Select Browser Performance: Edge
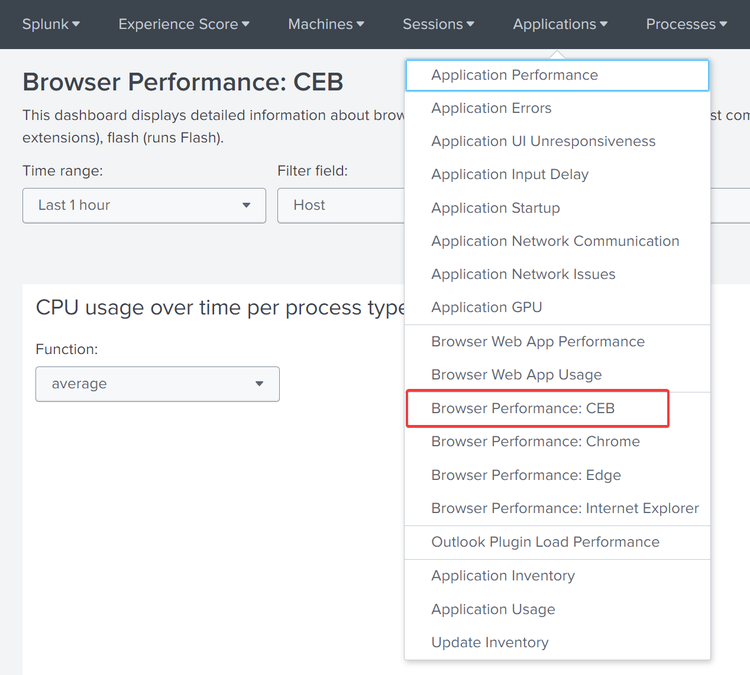 click(557, 475)
